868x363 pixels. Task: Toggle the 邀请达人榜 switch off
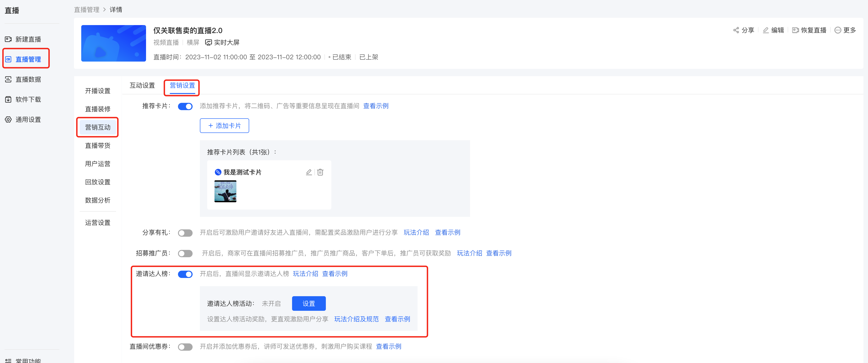click(x=185, y=274)
